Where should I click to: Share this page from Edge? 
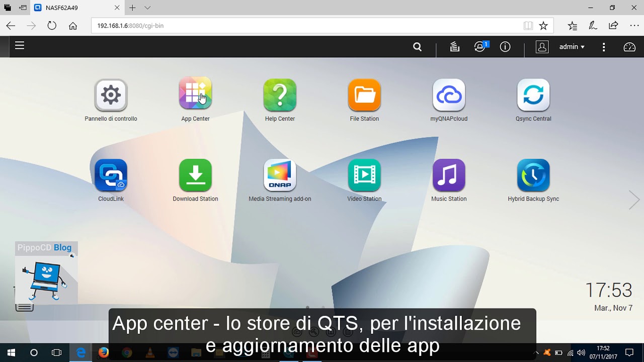[613, 26]
